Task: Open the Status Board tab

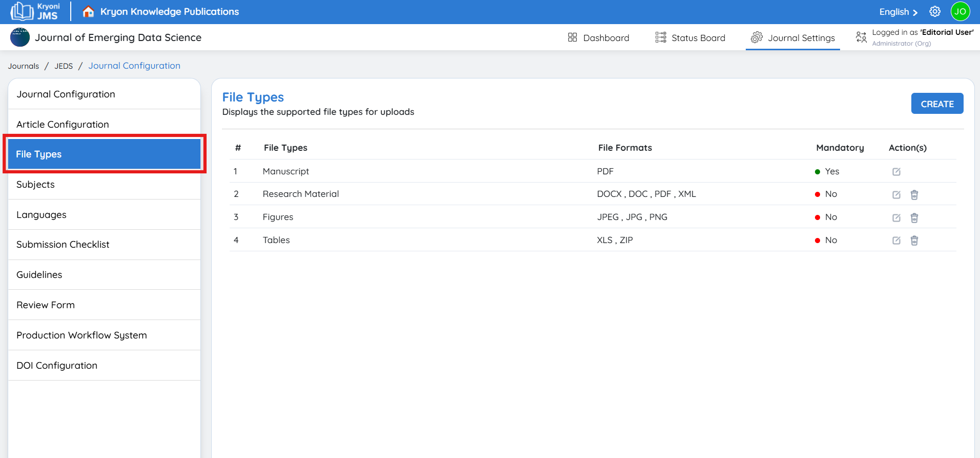Action: pyautogui.click(x=690, y=38)
